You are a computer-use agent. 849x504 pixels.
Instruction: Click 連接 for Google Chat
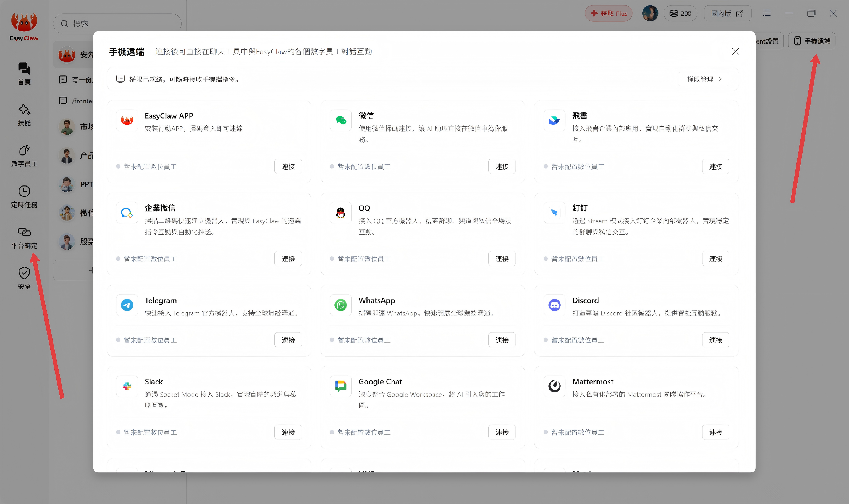[x=502, y=432]
